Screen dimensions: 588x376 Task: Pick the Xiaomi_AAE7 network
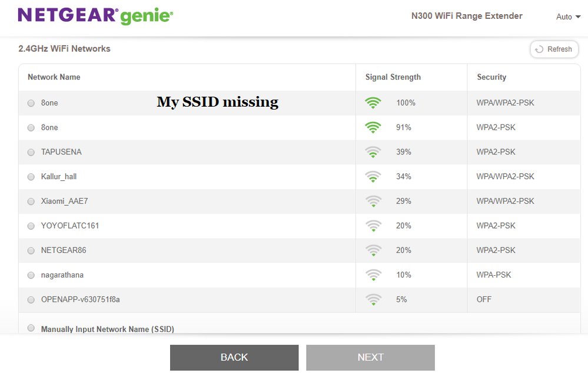click(31, 202)
